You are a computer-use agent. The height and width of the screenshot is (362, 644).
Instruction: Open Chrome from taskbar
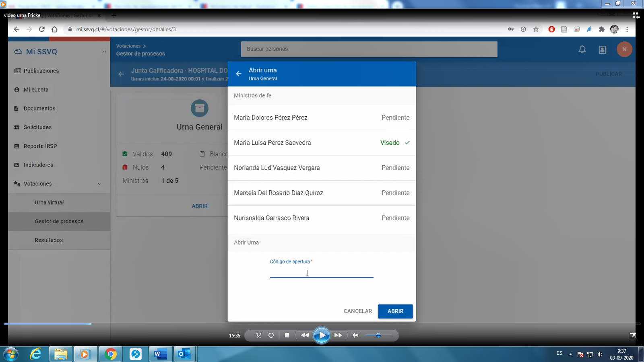tap(110, 354)
